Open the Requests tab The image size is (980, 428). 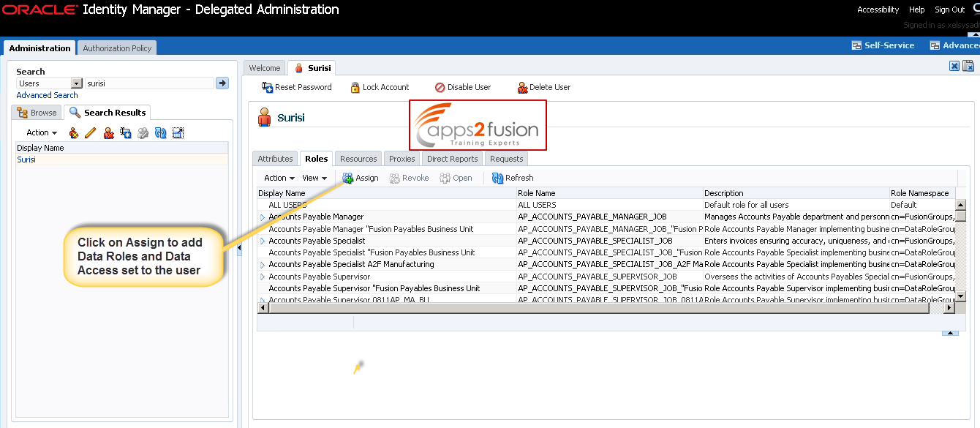[x=506, y=159]
